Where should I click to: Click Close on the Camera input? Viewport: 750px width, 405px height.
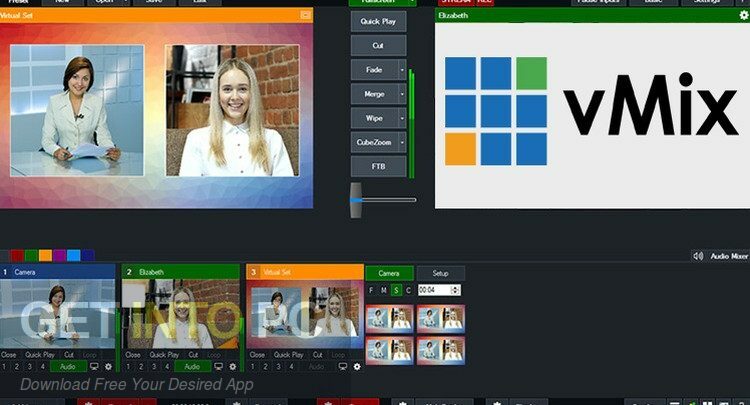[9, 355]
